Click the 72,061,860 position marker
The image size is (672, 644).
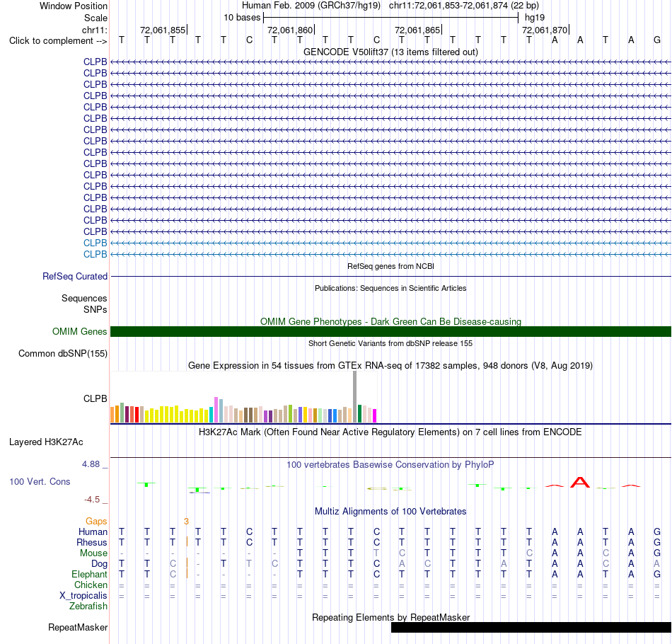point(290,30)
